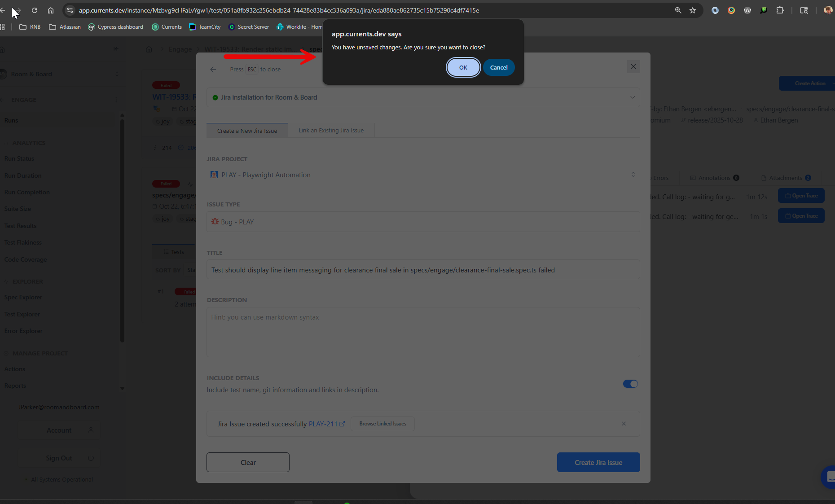Open Code Coverage in the sidebar
This screenshot has width=835, height=504.
[x=26, y=259]
